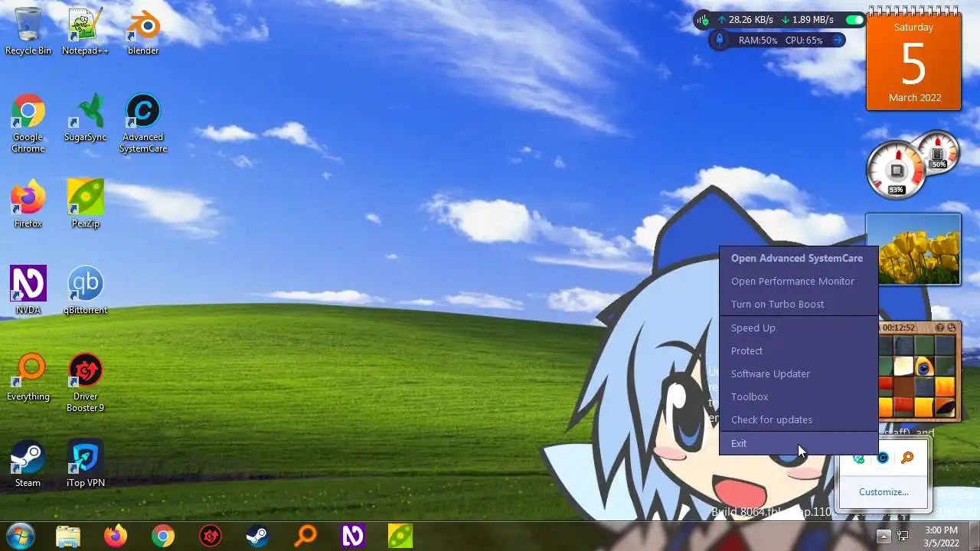
Task: Toggle the green switch on performance monitor
Action: 854,20
